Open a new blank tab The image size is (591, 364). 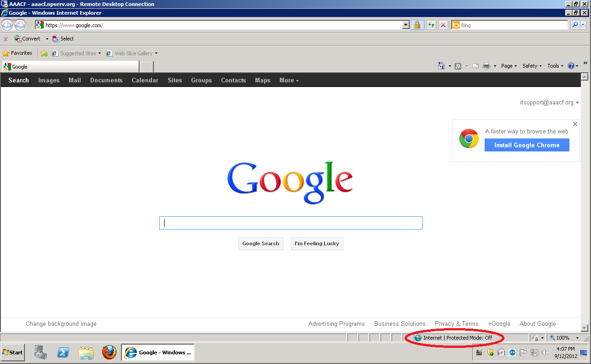click(146, 67)
